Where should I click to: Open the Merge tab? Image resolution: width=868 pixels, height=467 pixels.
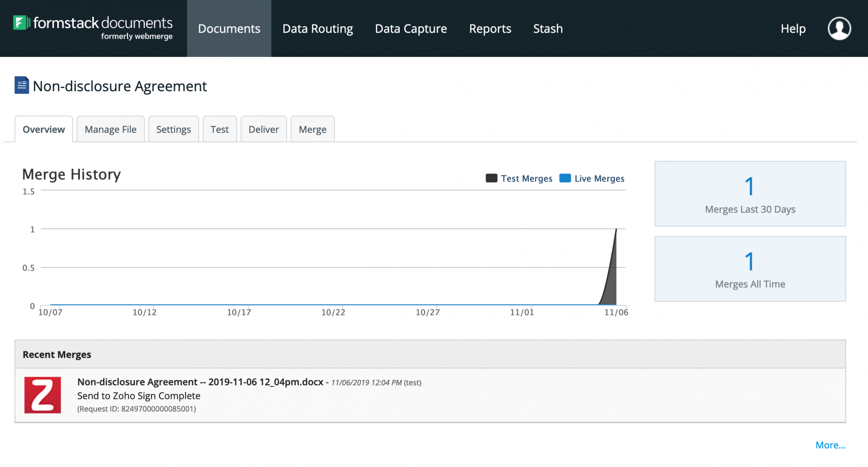312,129
